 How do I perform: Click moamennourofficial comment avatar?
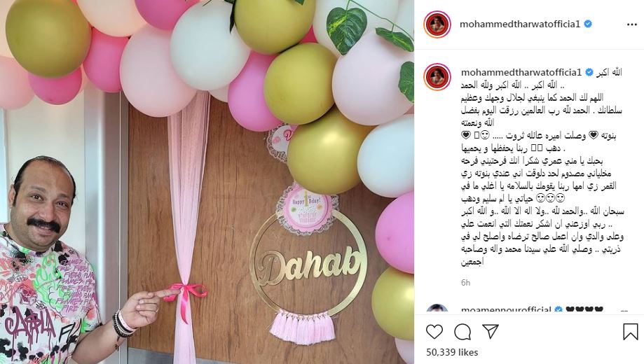click(x=437, y=309)
